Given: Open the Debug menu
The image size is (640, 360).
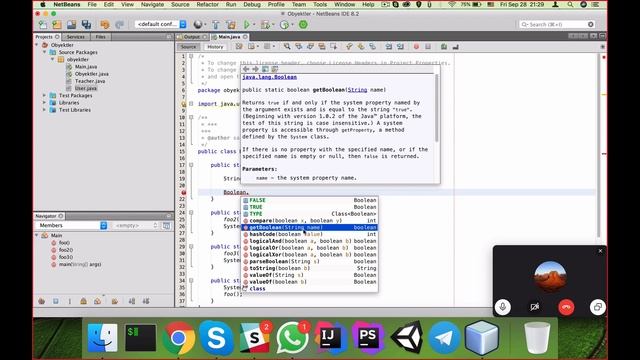Looking at the screenshot, I should coord(252,4).
